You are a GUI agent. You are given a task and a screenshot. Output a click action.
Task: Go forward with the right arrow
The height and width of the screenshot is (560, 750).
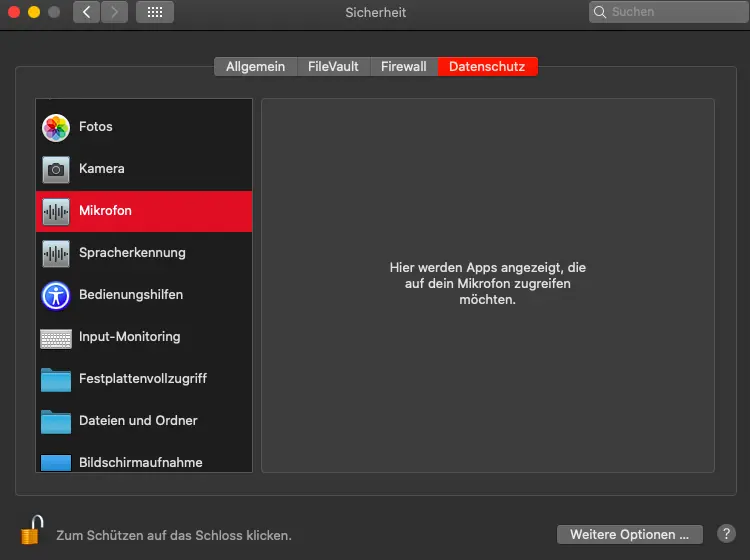click(x=114, y=12)
